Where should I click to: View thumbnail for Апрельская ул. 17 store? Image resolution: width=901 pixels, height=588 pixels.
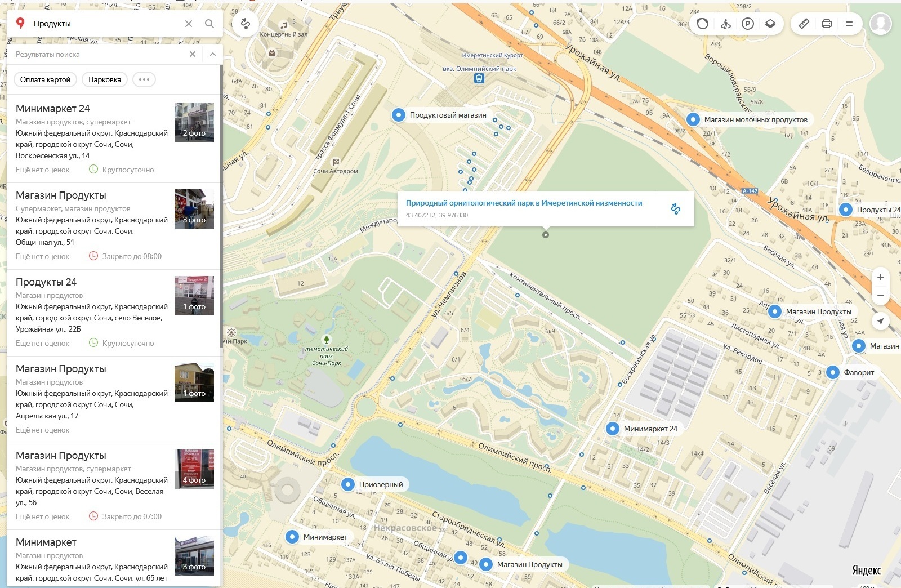(194, 382)
